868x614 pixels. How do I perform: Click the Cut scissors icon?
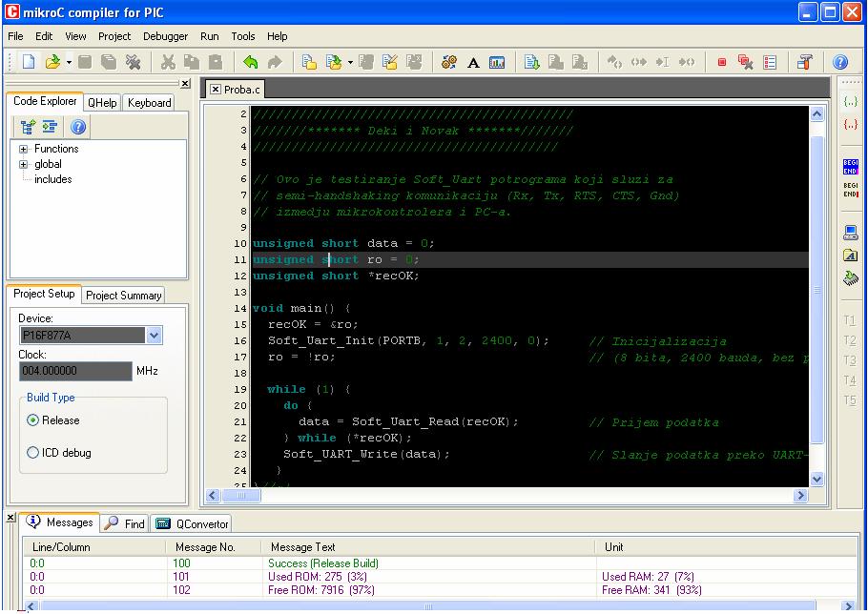(168, 62)
